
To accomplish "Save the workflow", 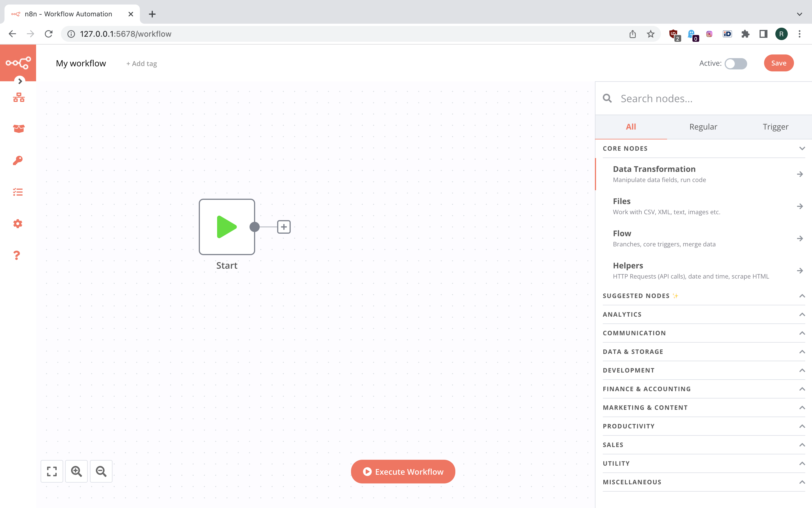I will click(779, 63).
